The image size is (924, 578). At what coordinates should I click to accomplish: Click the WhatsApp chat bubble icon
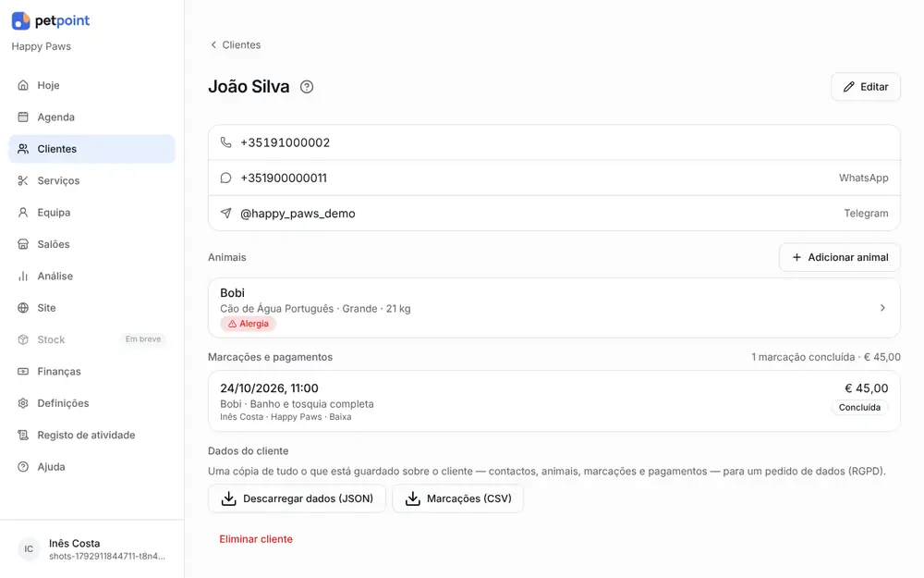tap(225, 178)
